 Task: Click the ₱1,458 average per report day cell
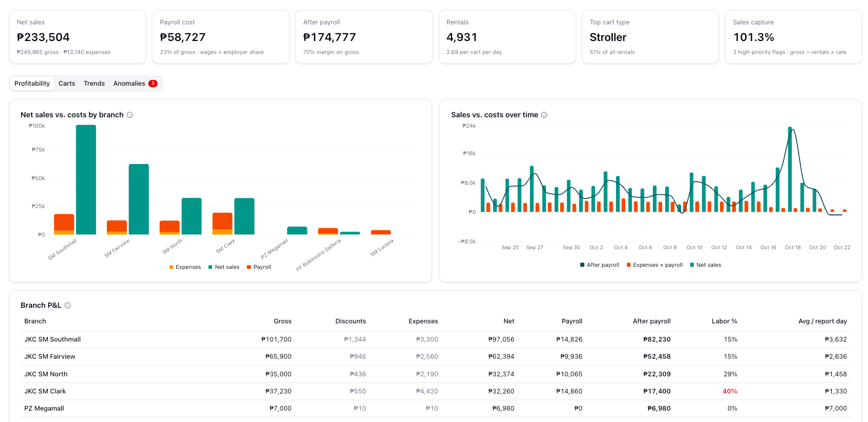pyautogui.click(x=836, y=374)
